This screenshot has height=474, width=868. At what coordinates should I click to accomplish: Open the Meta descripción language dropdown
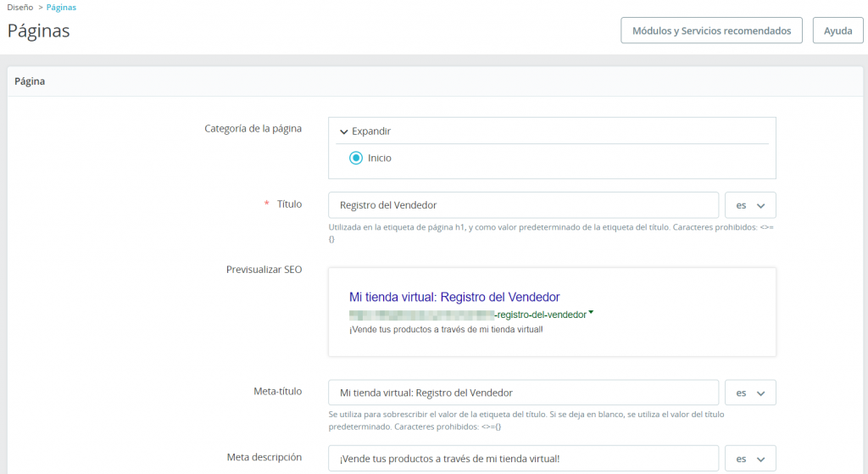[x=750, y=459]
